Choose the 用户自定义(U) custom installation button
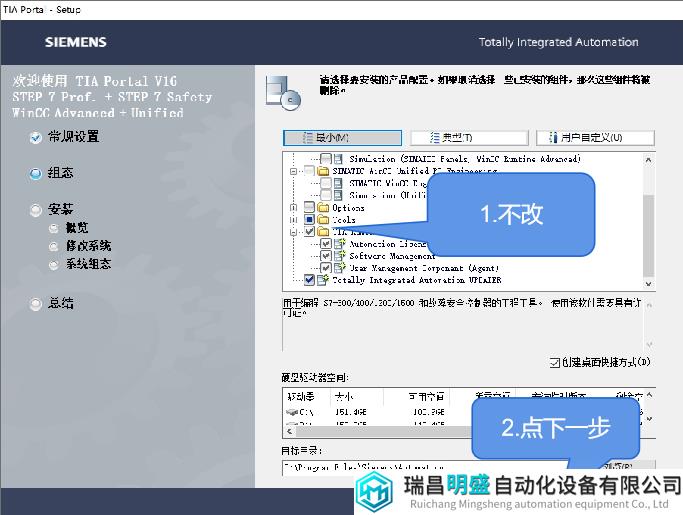The image size is (683, 515). (x=595, y=138)
